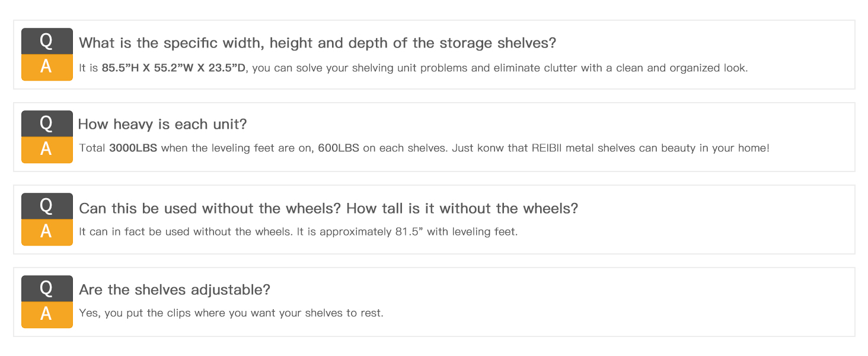This screenshot has height=356, width=868.
Task: Click the Q icon beside storage shelves dimensions question
Action: click(x=47, y=42)
